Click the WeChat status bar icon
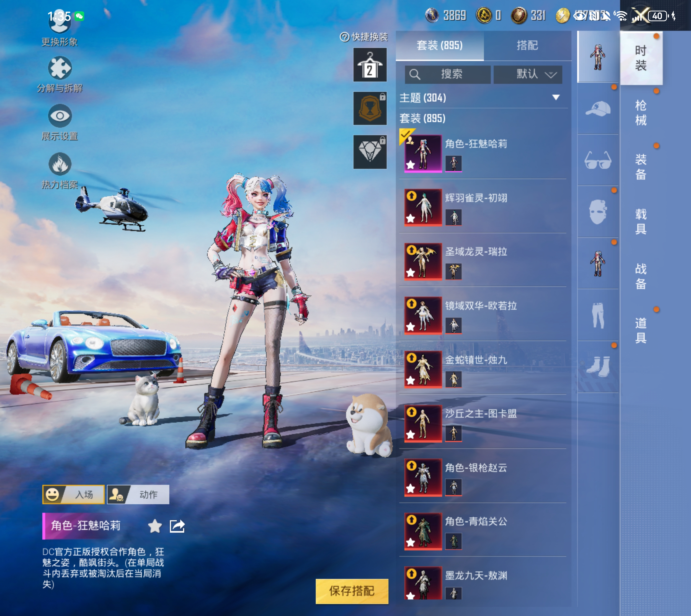 pos(79,16)
